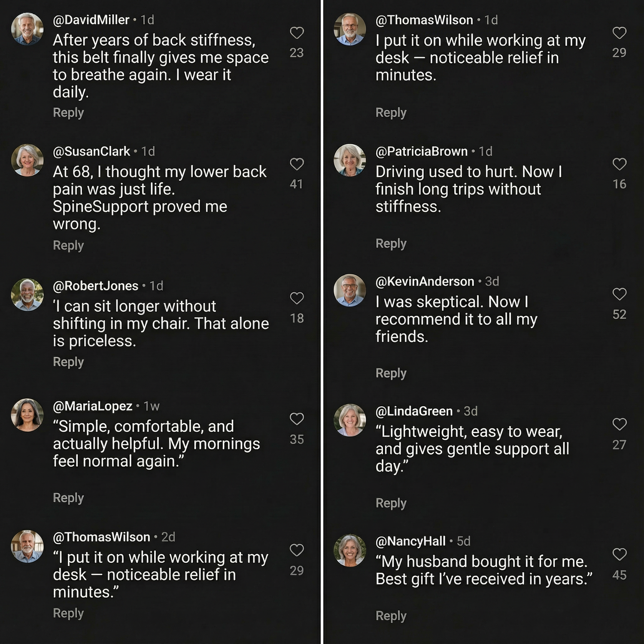Screen dimensions: 644x644
Task: Heart NancyHall's best gift comment
Action: coord(619,554)
